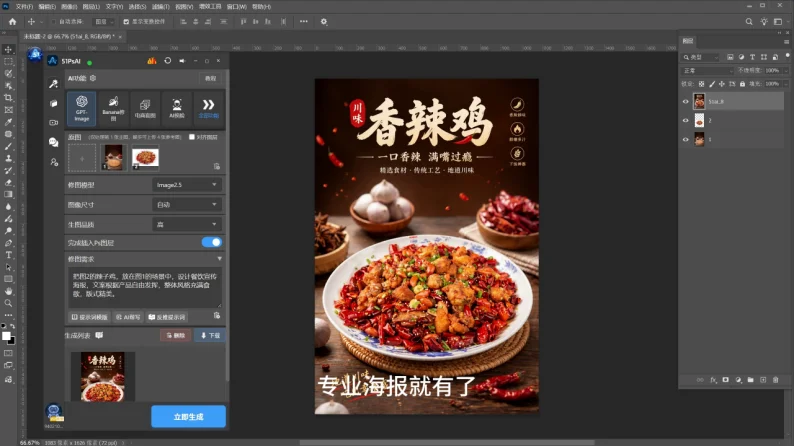The width and height of the screenshot is (794, 447).
Task: Select the Banana retouch function tile
Action: tap(113, 108)
